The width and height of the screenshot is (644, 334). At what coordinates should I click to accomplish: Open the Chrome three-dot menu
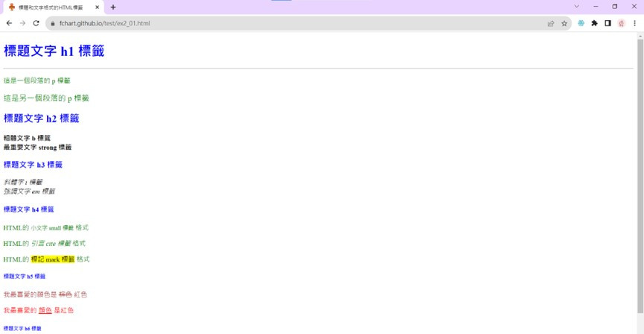634,23
